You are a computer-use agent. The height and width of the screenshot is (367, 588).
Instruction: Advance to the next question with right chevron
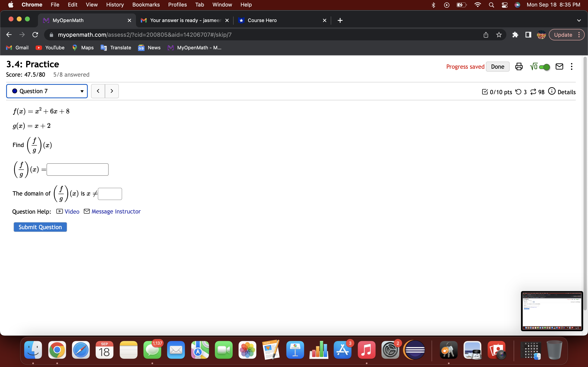pos(112,91)
